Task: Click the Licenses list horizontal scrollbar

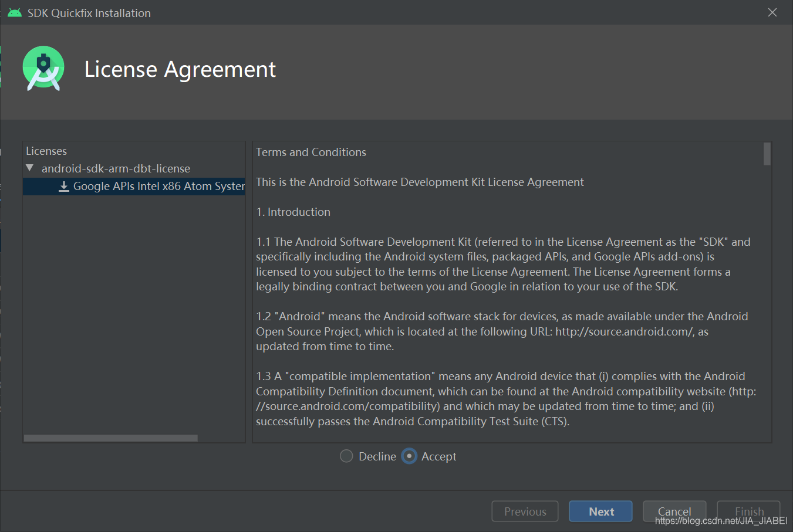Action: tap(111, 438)
